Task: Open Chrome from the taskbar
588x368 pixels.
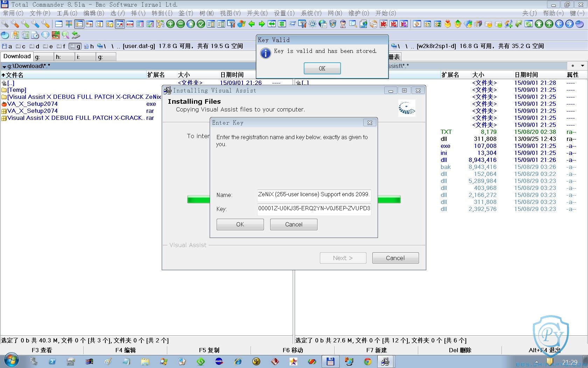Action: 367,362
